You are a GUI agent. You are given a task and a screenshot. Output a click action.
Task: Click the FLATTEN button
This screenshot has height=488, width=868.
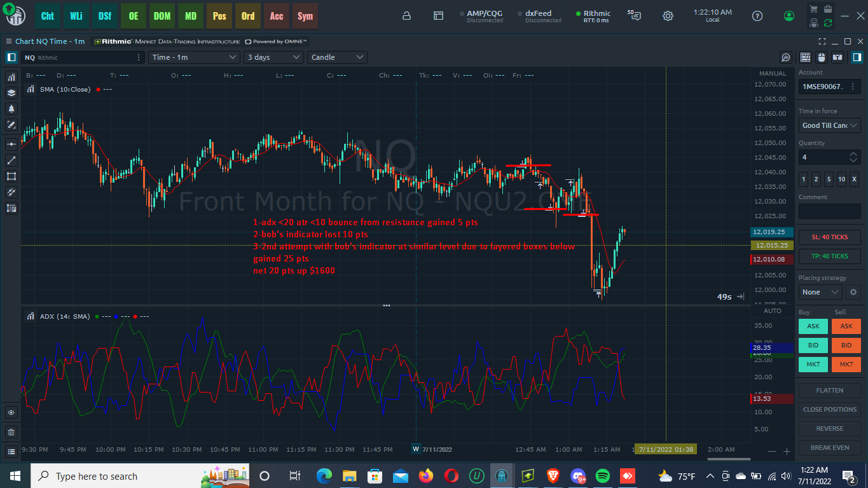click(829, 391)
